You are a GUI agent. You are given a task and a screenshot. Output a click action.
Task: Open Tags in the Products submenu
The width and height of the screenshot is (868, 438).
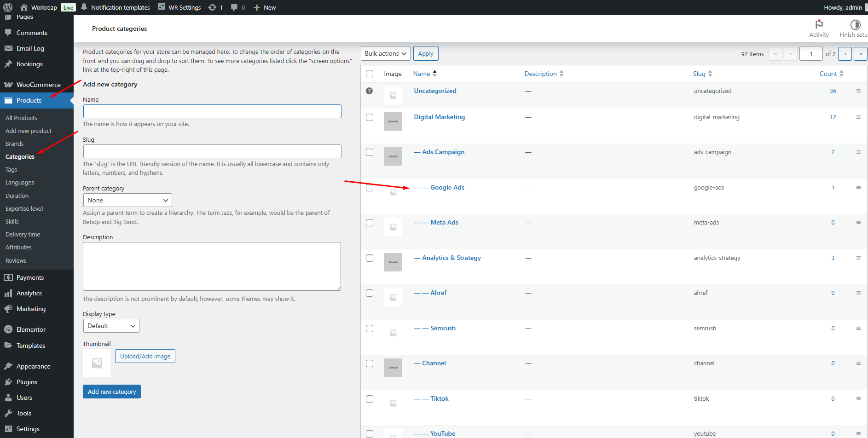coord(11,170)
